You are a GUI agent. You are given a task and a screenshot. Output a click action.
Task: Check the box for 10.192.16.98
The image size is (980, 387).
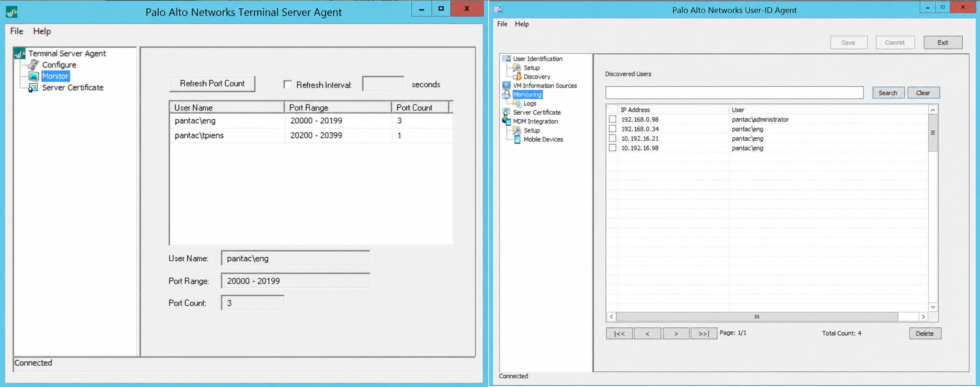click(x=612, y=148)
